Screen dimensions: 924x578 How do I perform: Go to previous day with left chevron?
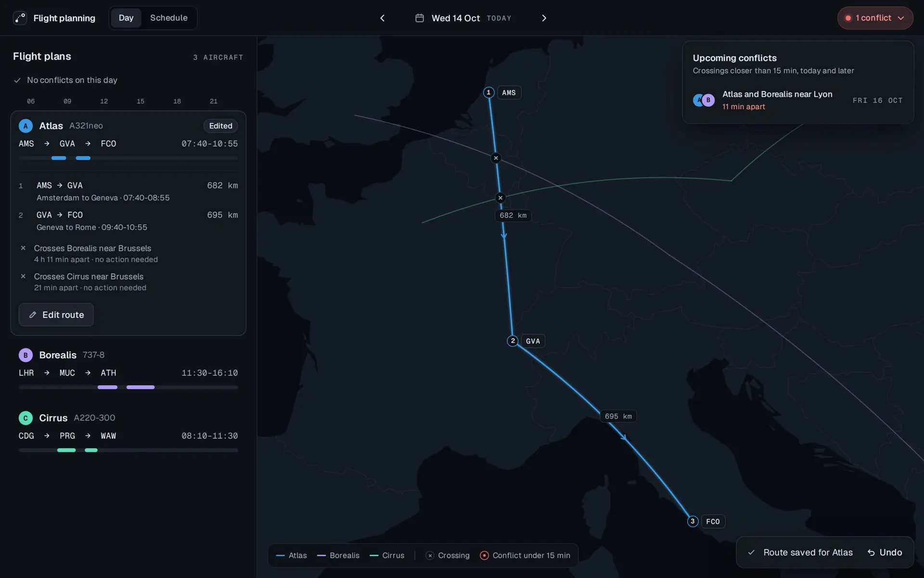click(x=383, y=18)
